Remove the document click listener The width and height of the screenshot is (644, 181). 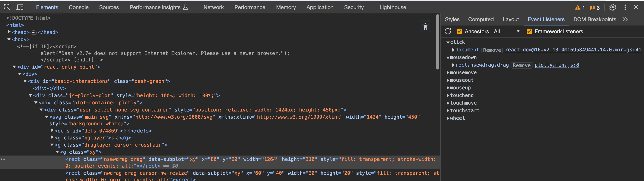(x=492, y=50)
